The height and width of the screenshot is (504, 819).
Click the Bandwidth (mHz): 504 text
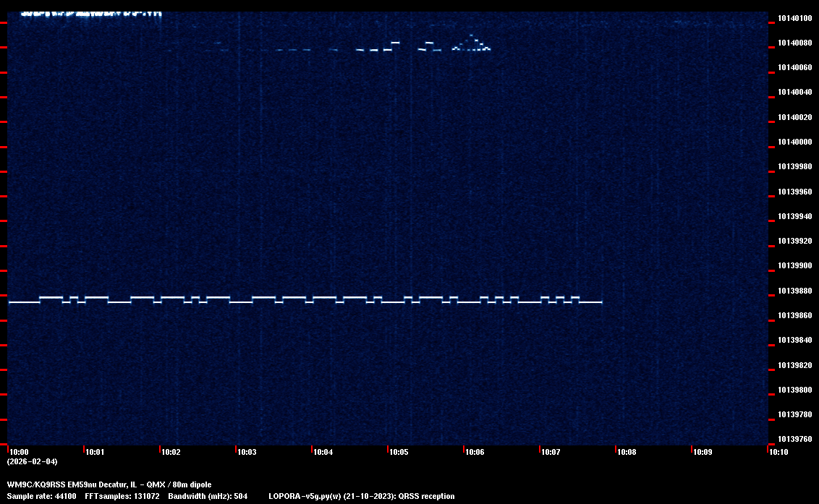point(208,496)
